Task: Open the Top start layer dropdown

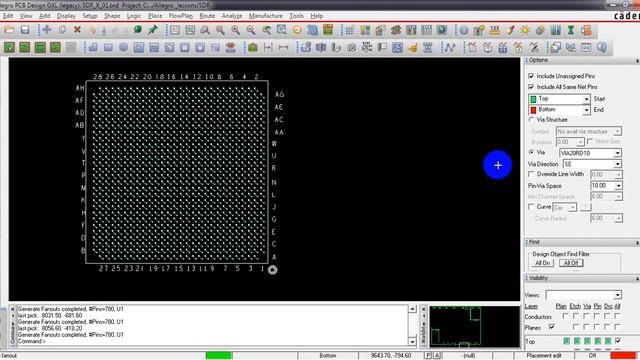Action: point(587,99)
